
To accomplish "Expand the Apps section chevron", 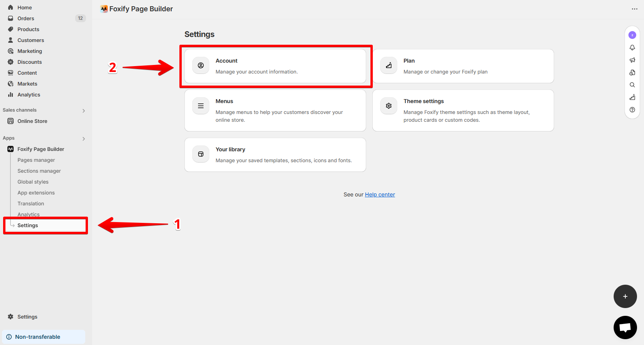I will (84, 139).
